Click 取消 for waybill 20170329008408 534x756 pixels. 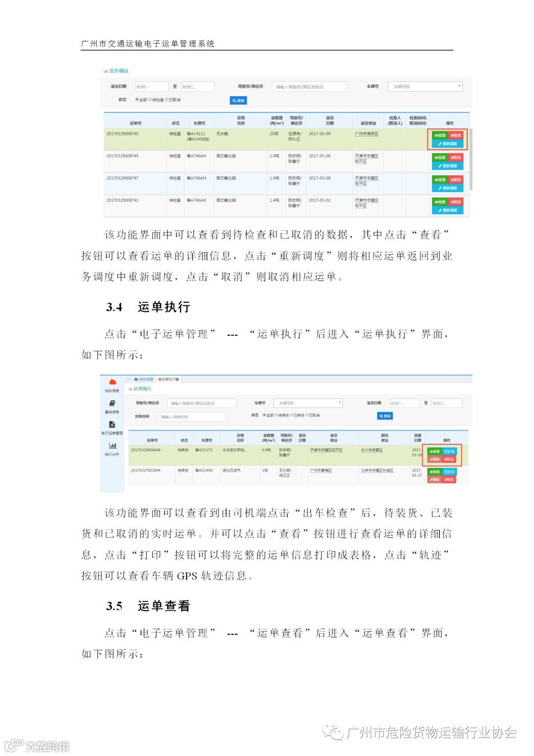pos(449,459)
